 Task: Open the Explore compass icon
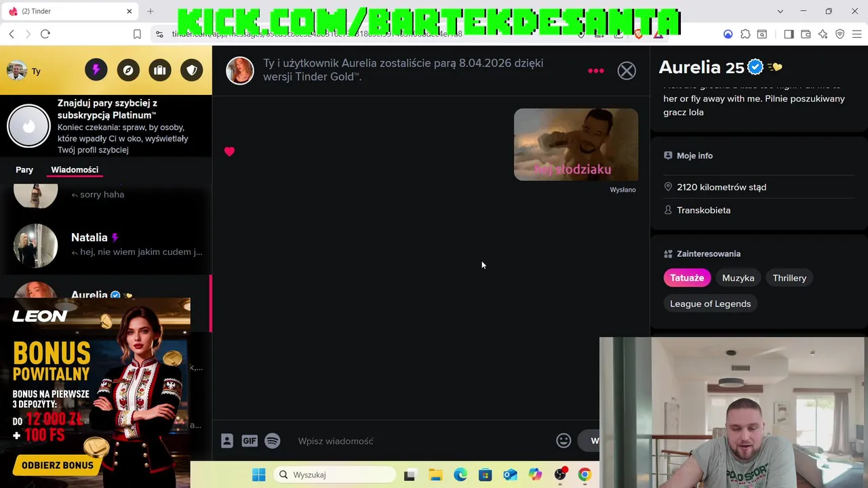coord(128,70)
